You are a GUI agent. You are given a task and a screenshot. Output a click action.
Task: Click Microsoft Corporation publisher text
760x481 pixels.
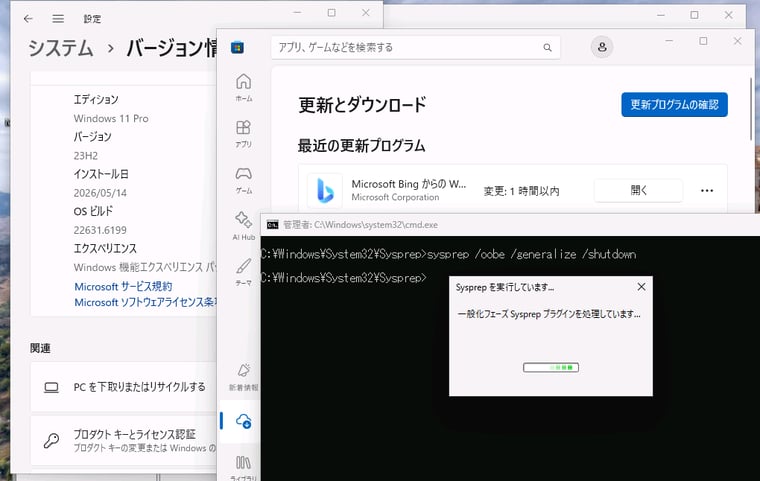(x=395, y=197)
